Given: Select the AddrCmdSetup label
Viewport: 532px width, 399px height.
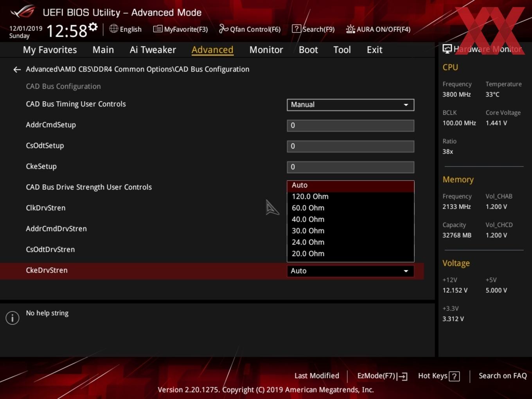Looking at the screenshot, I should [51, 125].
